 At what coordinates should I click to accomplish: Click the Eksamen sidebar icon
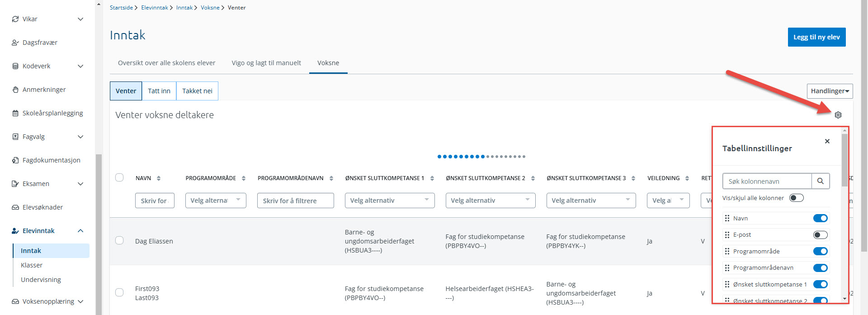tap(15, 184)
